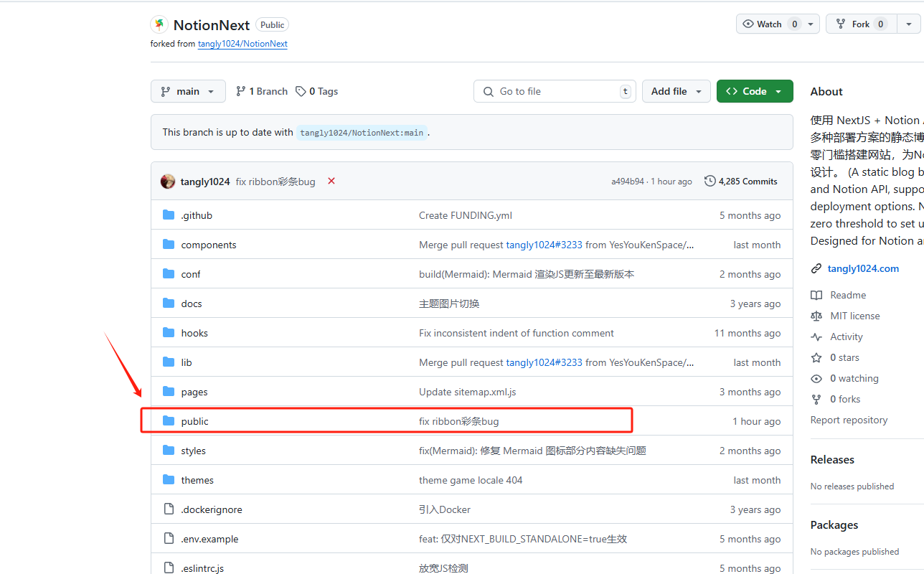Click the link icon beside tangly1024.com

pyautogui.click(x=816, y=269)
